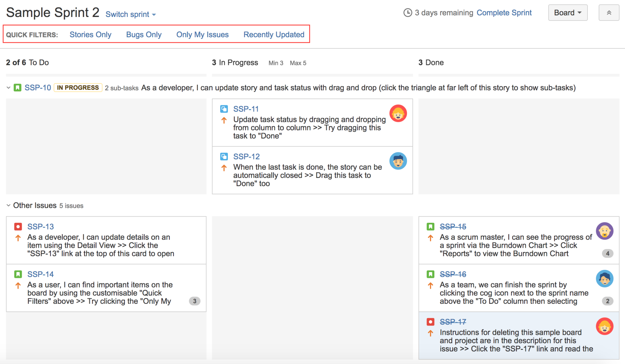Screen dimensions: 625x364
Task: Toggle the Bugs Only quick filter
Action: click(x=144, y=35)
